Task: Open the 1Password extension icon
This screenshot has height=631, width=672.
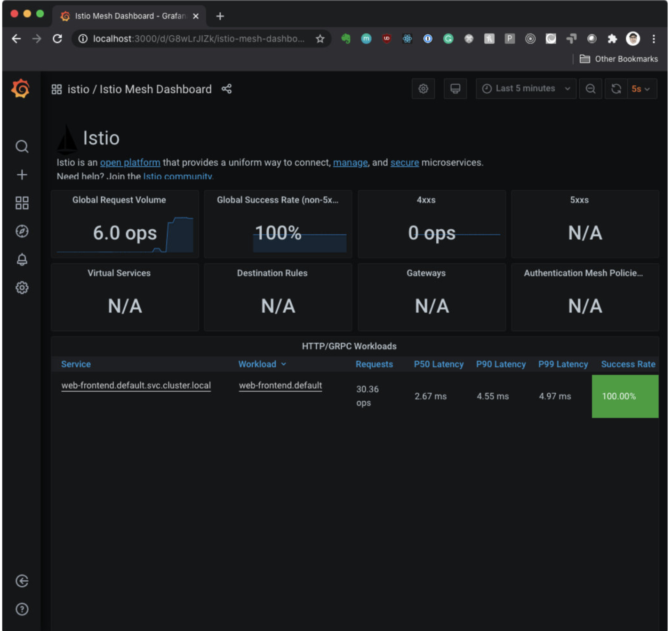Action: [428, 39]
